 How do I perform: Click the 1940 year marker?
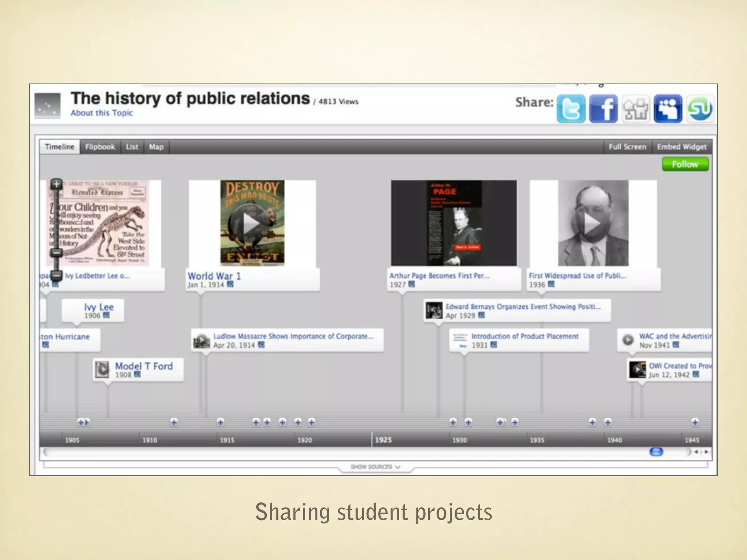[x=615, y=440]
